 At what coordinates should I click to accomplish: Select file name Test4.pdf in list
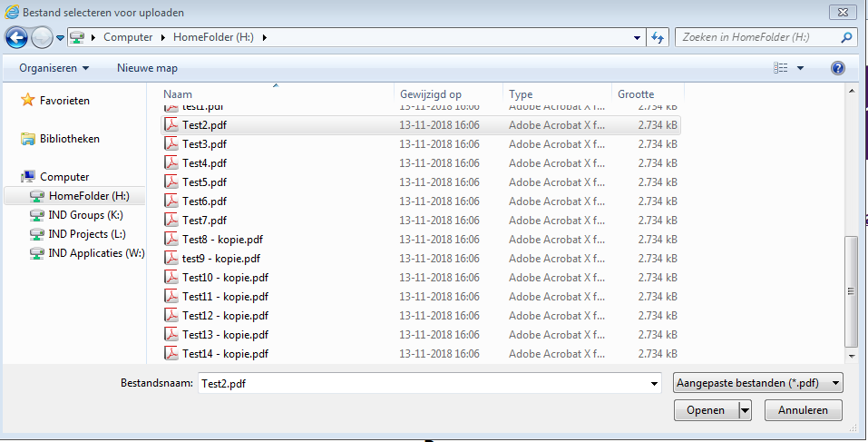(x=204, y=162)
